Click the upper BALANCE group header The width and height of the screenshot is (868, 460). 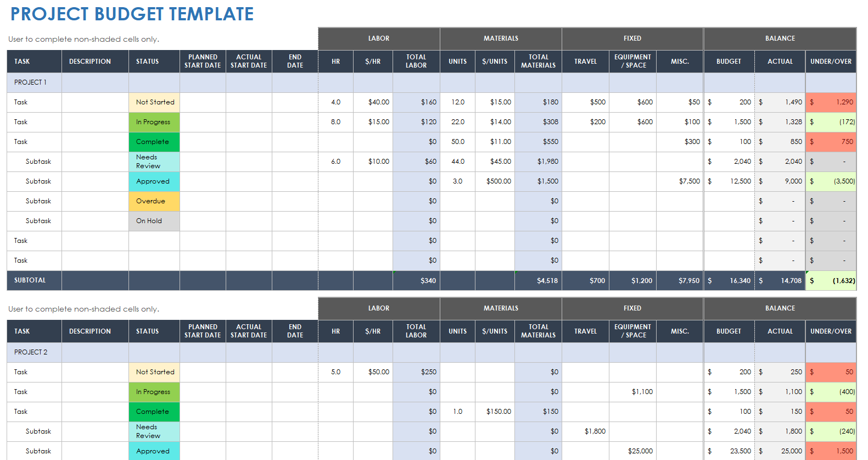pos(780,38)
